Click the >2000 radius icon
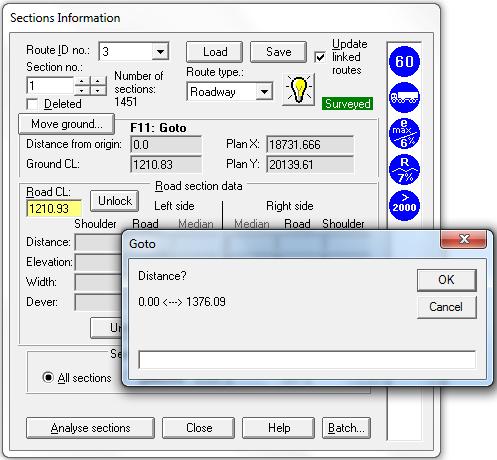Screen dimensions: 497x460 (x=404, y=205)
